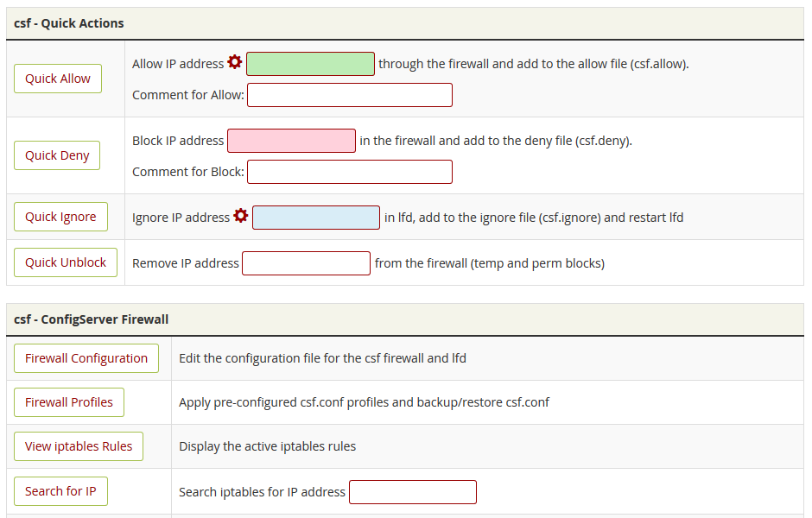Viewport: 812px width, 518px height.
Task: Select View iptables Rules
Action: 78,445
